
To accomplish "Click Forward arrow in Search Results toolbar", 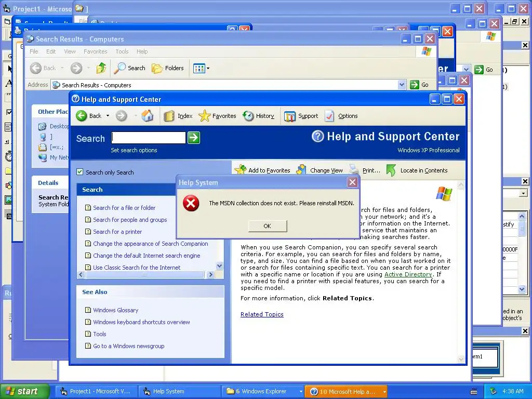I will (x=76, y=68).
